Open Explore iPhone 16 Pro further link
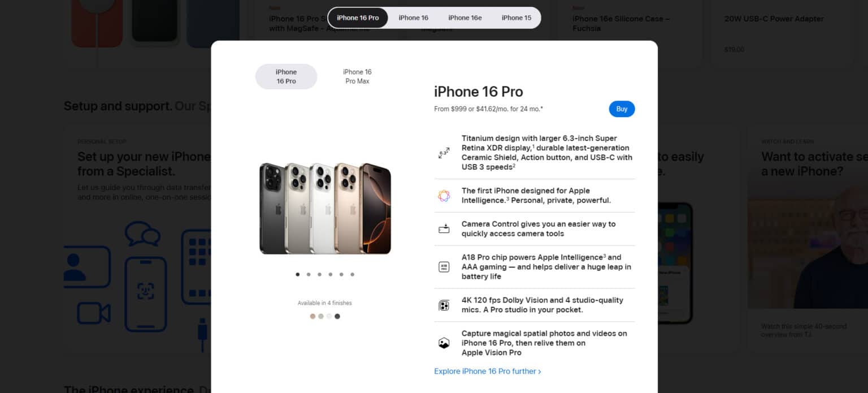The height and width of the screenshot is (393, 868). point(488,372)
